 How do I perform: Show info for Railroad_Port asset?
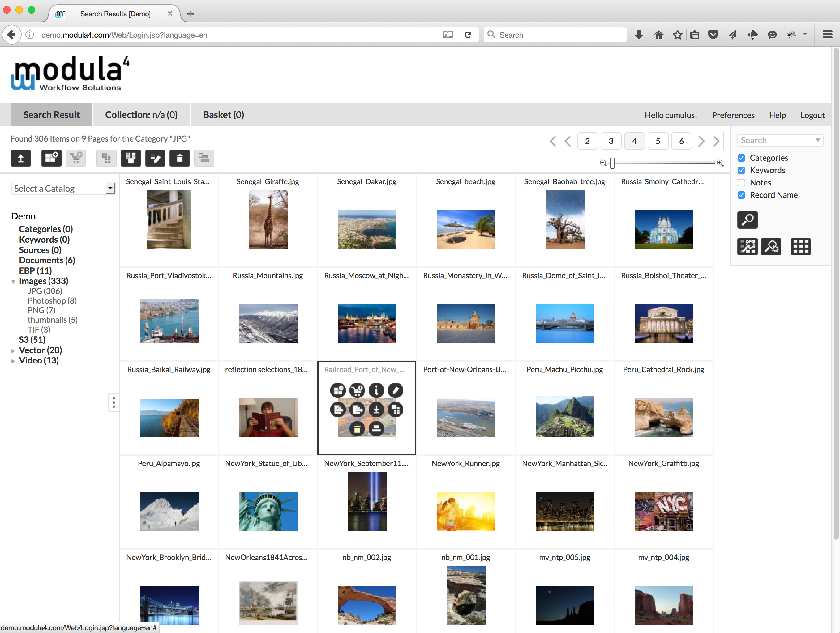376,390
